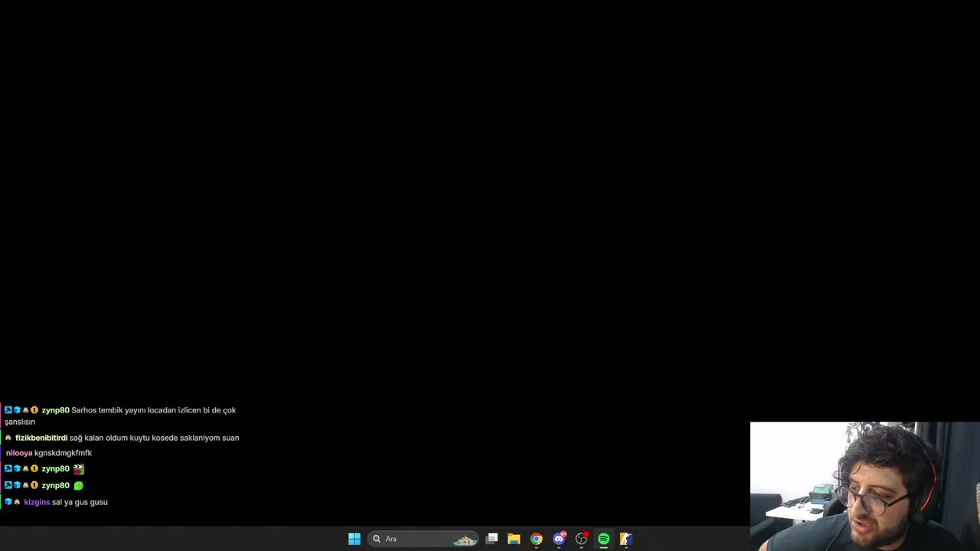Screen dimensions: 980x551
Task: Open Discord from the taskbar
Action: click(x=559, y=539)
